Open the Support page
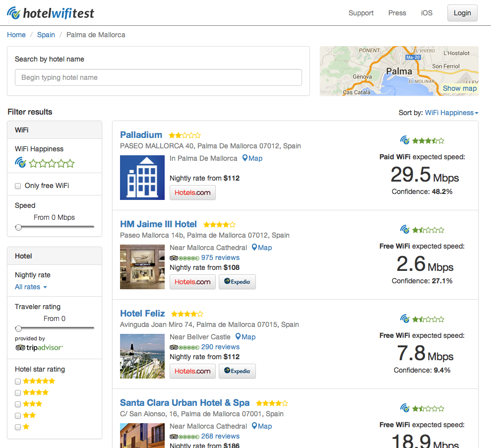 point(361,13)
